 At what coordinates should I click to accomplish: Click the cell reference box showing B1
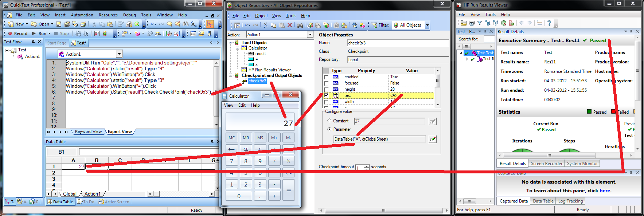point(62,152)
